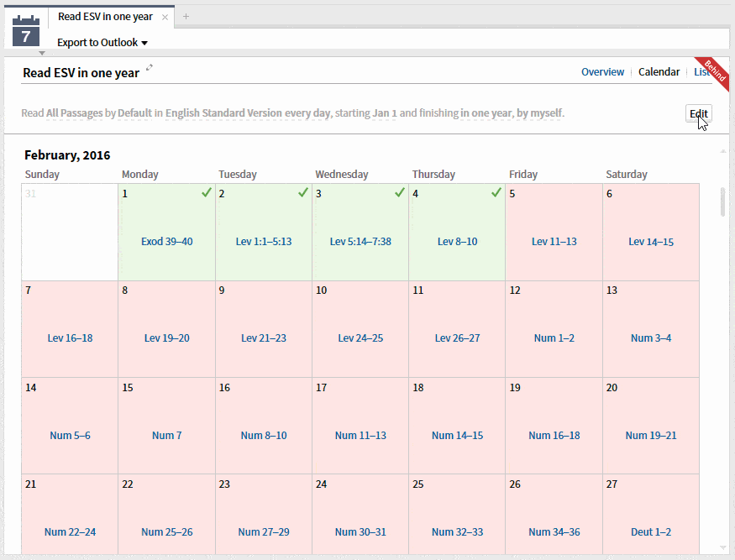Select the Read ESV in one year tab
Viewport: 735px width, 560px height.
tap(106, 17)
